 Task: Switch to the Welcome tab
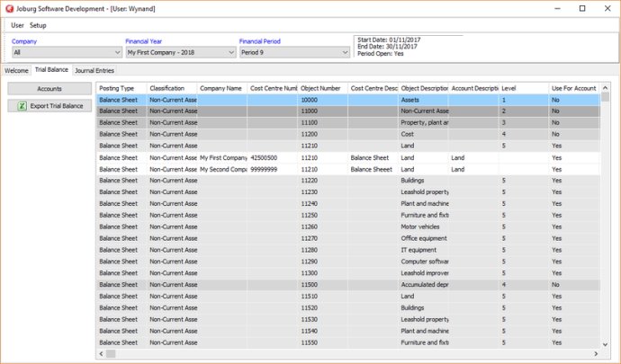tap(16, 70)
